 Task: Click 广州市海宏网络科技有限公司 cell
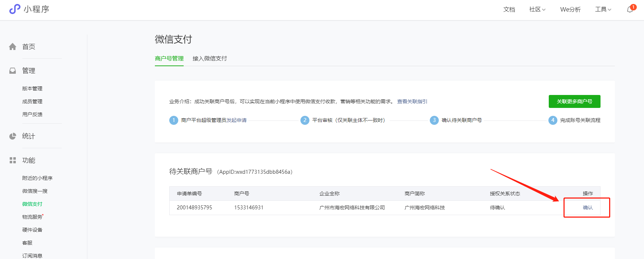pos(352,208)
